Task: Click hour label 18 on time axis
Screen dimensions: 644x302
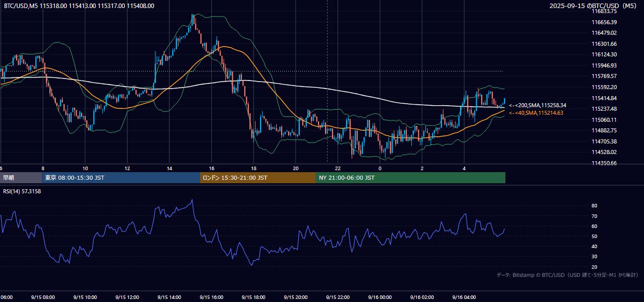Action: (x=253, y=168)
